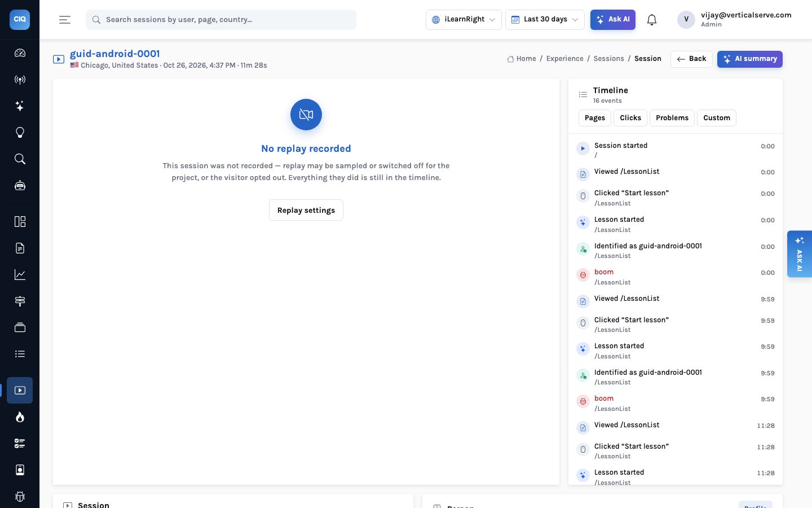Image resolution: width=812 pixels, height=508 pixels.
Task: Click the AI summary button
Action: [750, 59]
